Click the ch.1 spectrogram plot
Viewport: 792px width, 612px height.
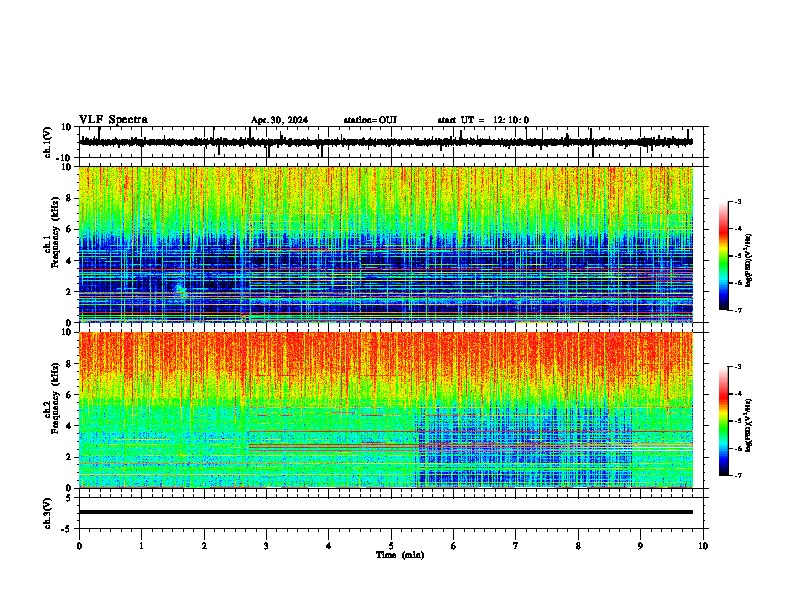[386, 244]
